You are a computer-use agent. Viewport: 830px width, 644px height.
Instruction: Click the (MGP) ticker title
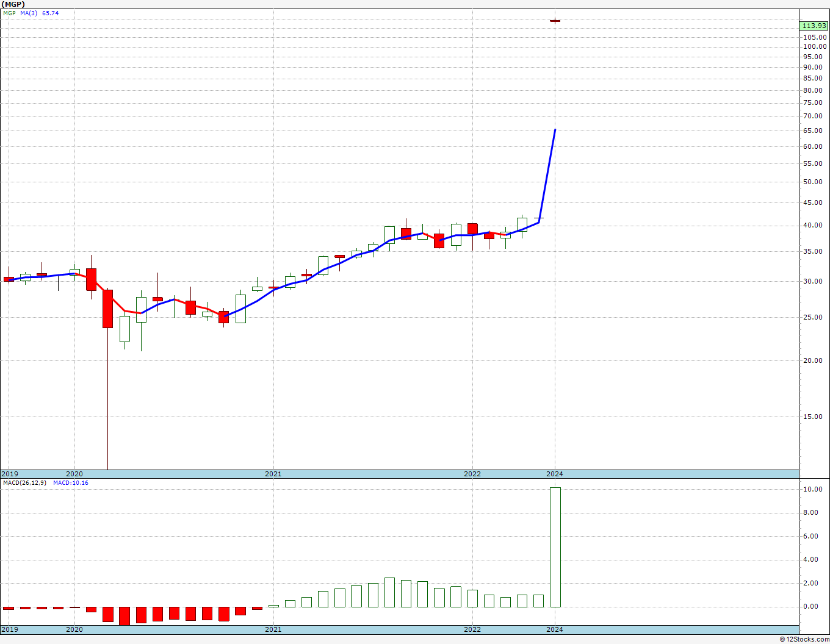(13, 4)
